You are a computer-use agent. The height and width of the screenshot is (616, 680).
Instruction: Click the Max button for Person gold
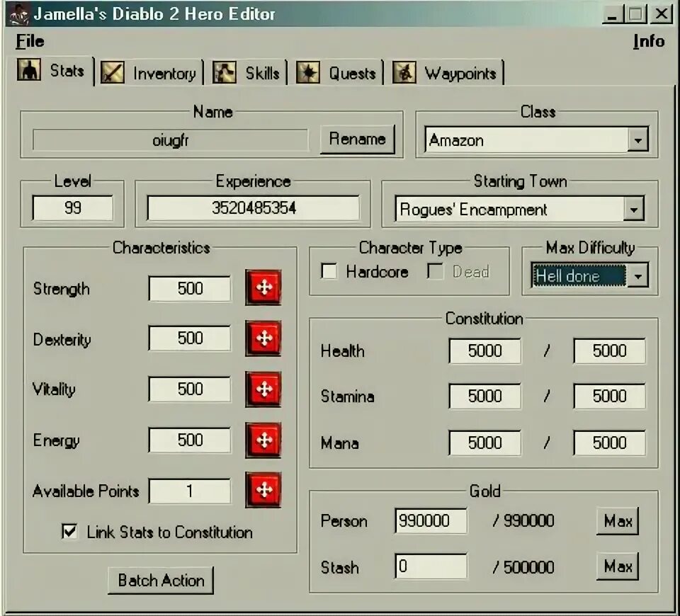point(618,520)
